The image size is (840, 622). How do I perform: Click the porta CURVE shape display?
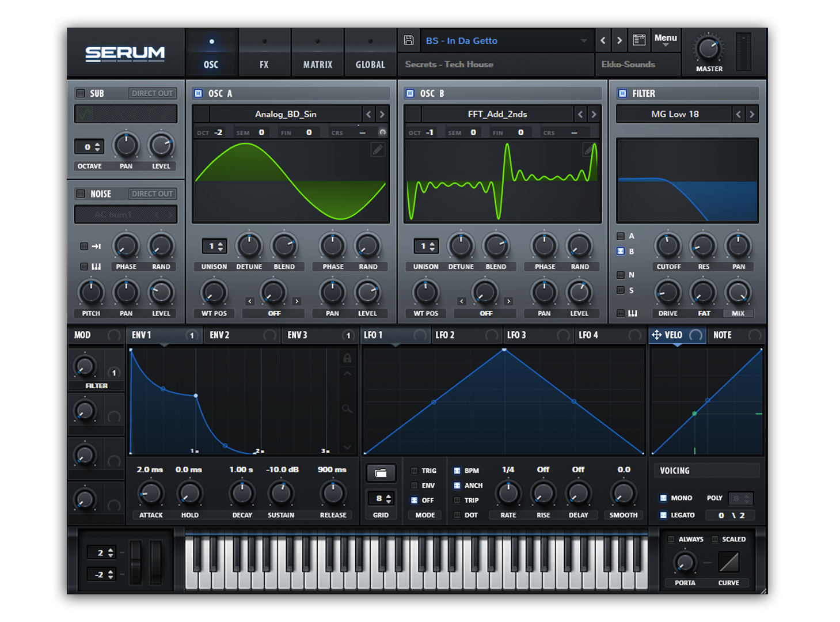pos(728,562)
